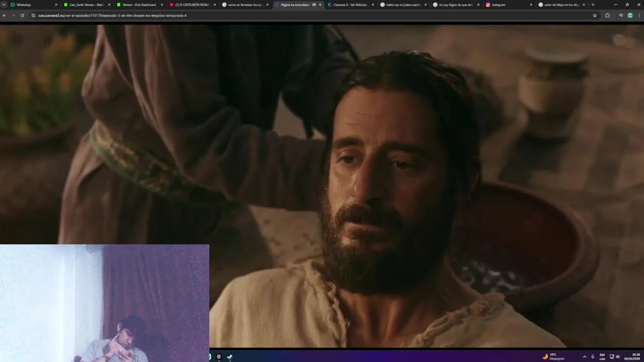The width and height of the screenshot is (644, 362).
Task: Close the Lian_Sorth Stream tab
Action: [x=109, y=5]
